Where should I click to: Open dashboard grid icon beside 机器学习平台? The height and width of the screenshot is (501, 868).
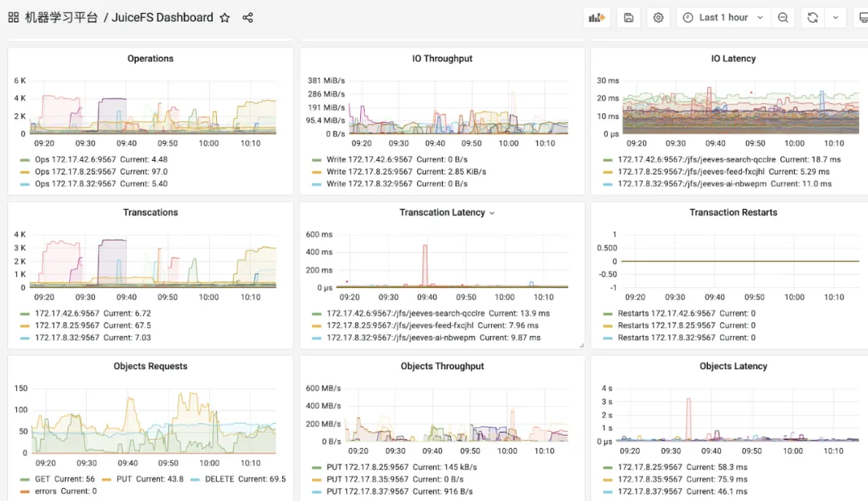click(x=14, y=18)
